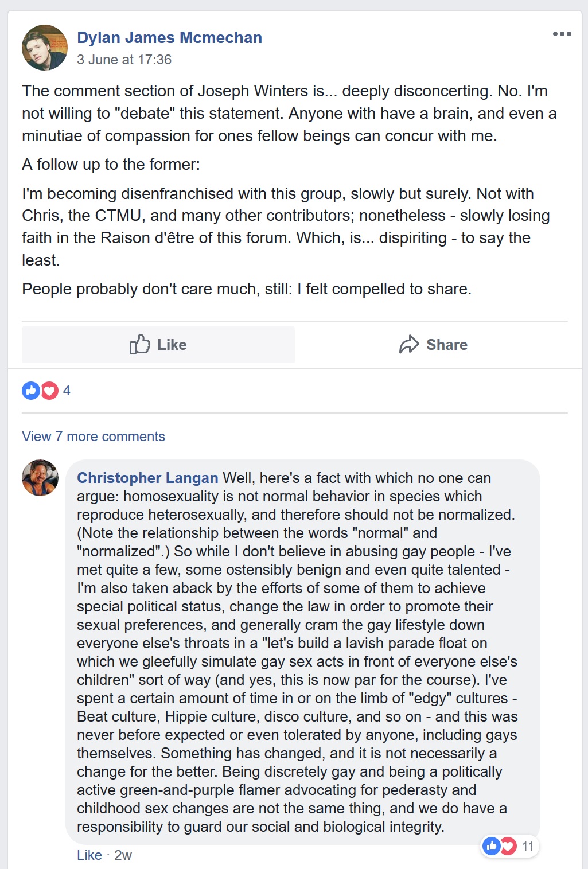588x869 pixels.
Task: Click the blue thumbs-up reaction icon beside 4
Action: tap(31, 391)
